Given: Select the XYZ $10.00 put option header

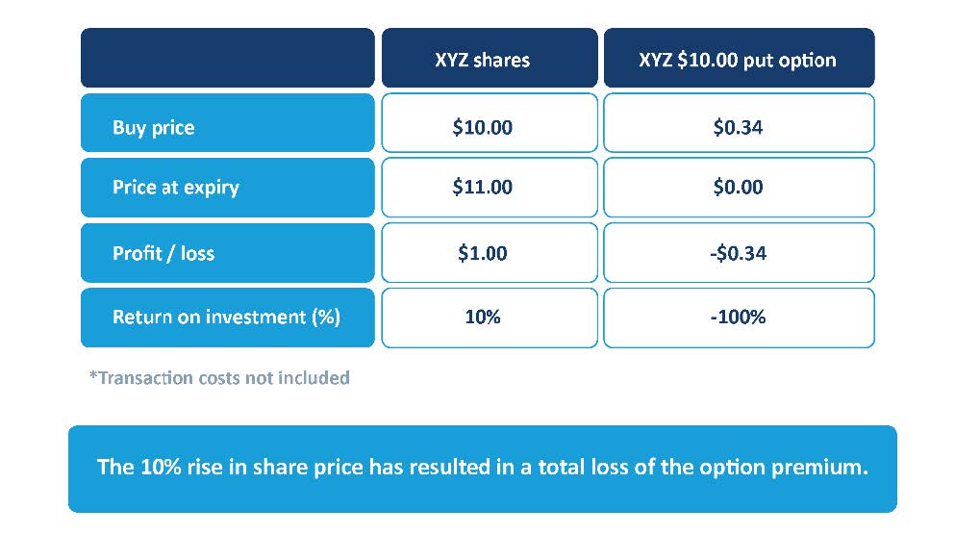Looking at the screenshot, I should [738, 60].
